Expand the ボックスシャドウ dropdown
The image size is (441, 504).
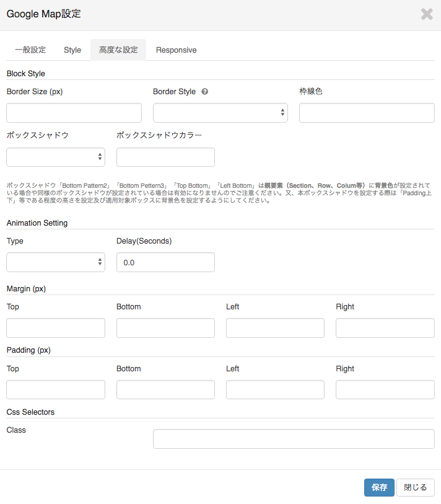[x=56, y=157]
